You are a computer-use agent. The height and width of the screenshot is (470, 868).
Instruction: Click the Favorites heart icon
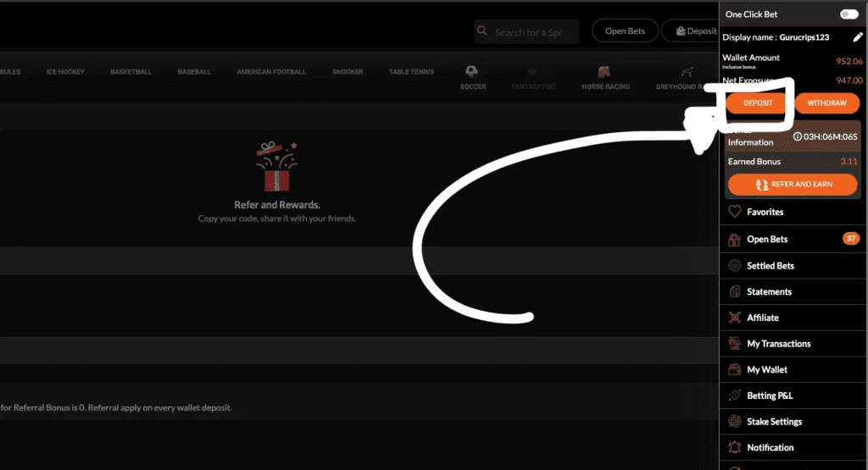(735, 211)
